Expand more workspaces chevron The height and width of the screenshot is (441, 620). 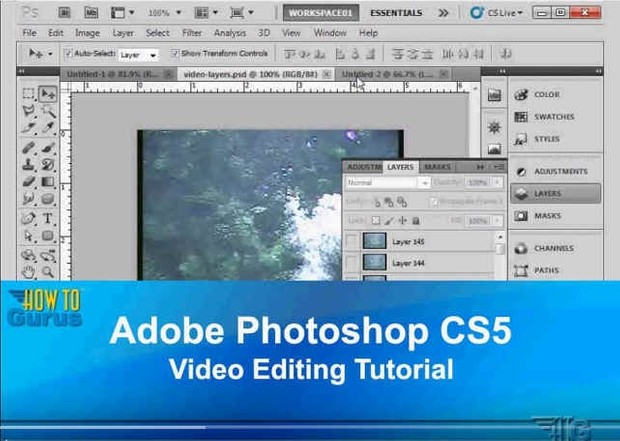pos(443,13)
